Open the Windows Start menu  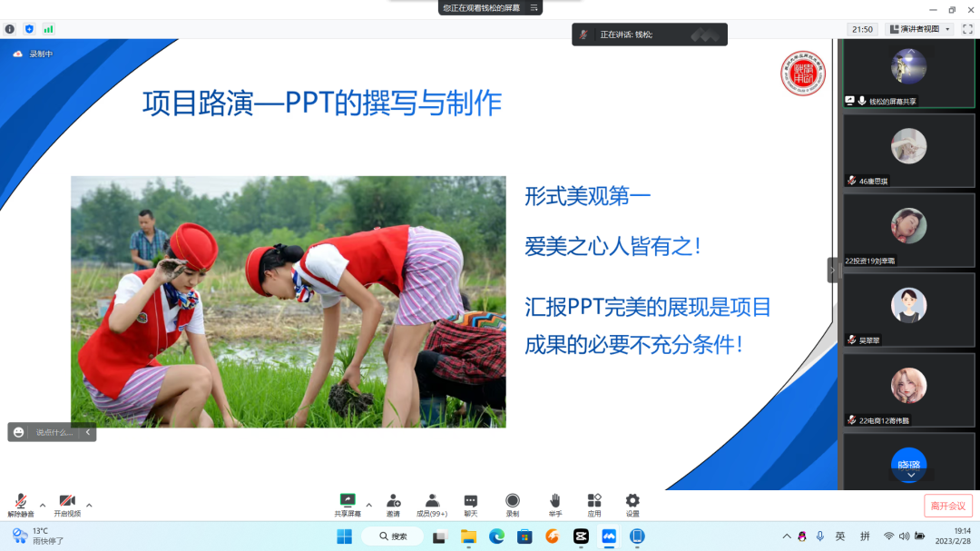click(x=344, y=536)
